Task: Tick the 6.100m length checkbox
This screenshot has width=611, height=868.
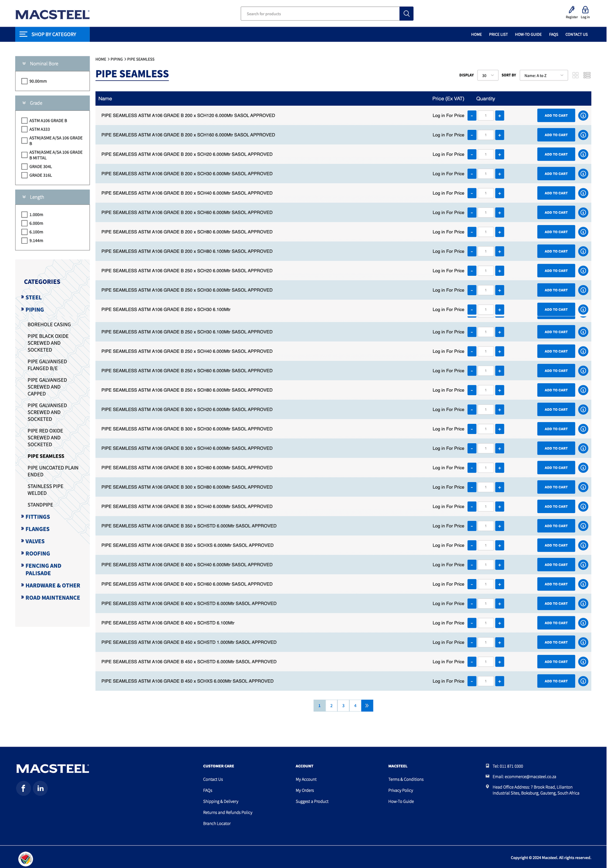Action: (25, 232)
